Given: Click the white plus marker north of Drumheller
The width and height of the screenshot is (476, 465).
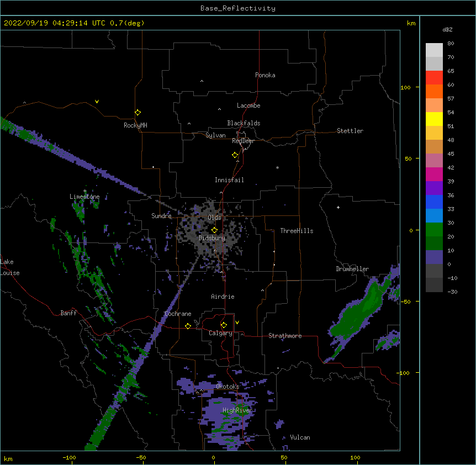Looking at the screenshot, I should (338, 207).
